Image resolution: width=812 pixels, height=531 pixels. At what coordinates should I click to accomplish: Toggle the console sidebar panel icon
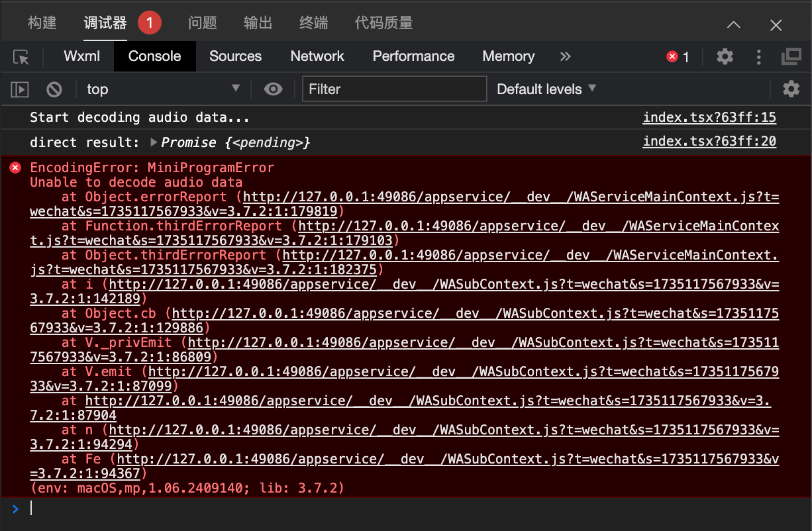point(20,89)
